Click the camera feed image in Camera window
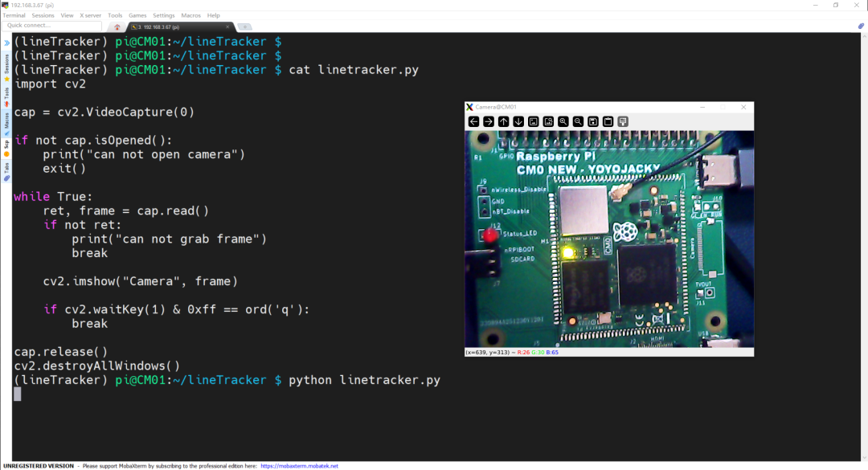This screenshot has height=470, width=868. tap(609, 239)
